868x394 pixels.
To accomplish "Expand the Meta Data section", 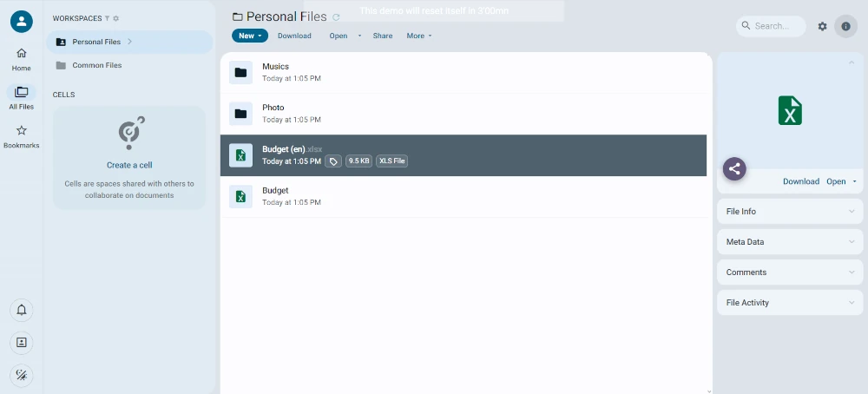I will click(x=789, y=242).
